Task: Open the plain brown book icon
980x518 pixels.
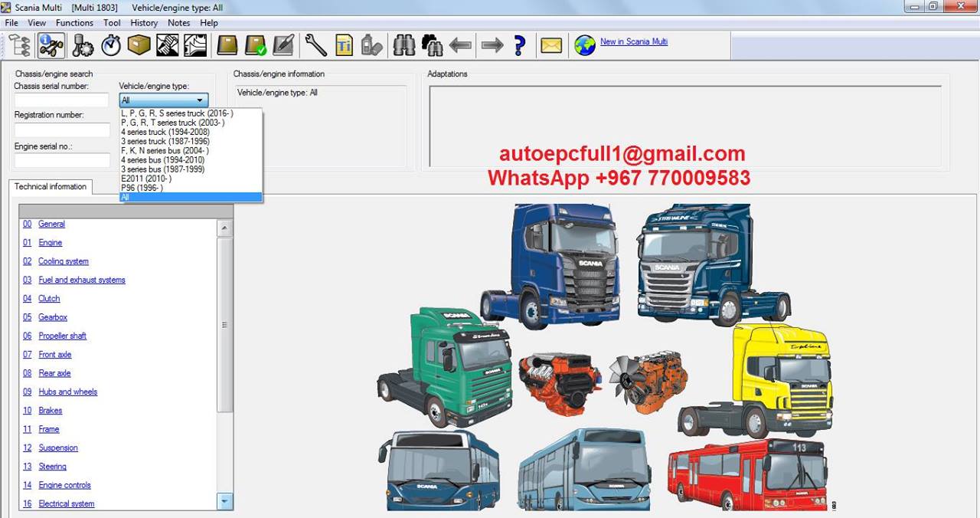Action: tap(227, 45)
